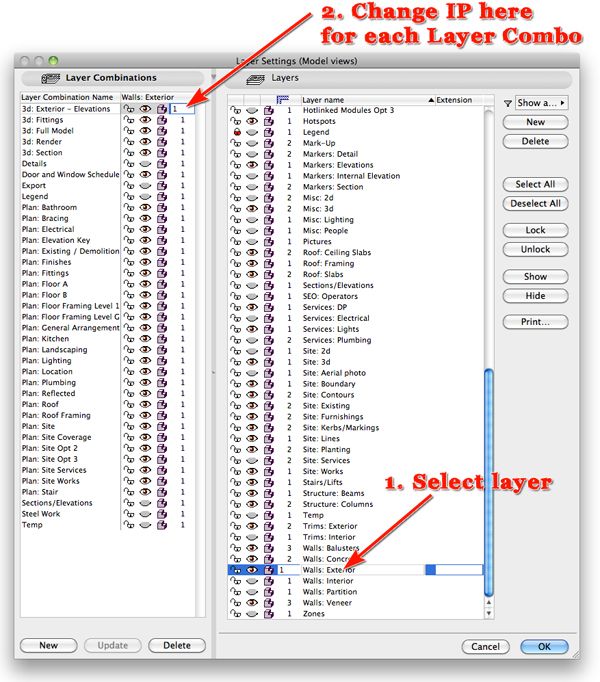Click the Cancel button
Screen dimensions: 600x682
[x=485, y=647]
